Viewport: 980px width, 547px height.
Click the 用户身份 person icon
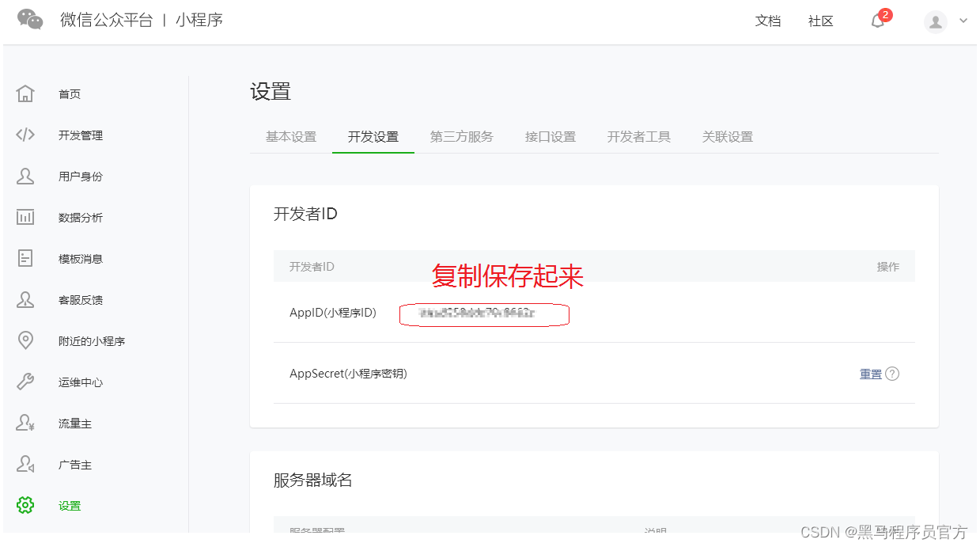(25, 176)
